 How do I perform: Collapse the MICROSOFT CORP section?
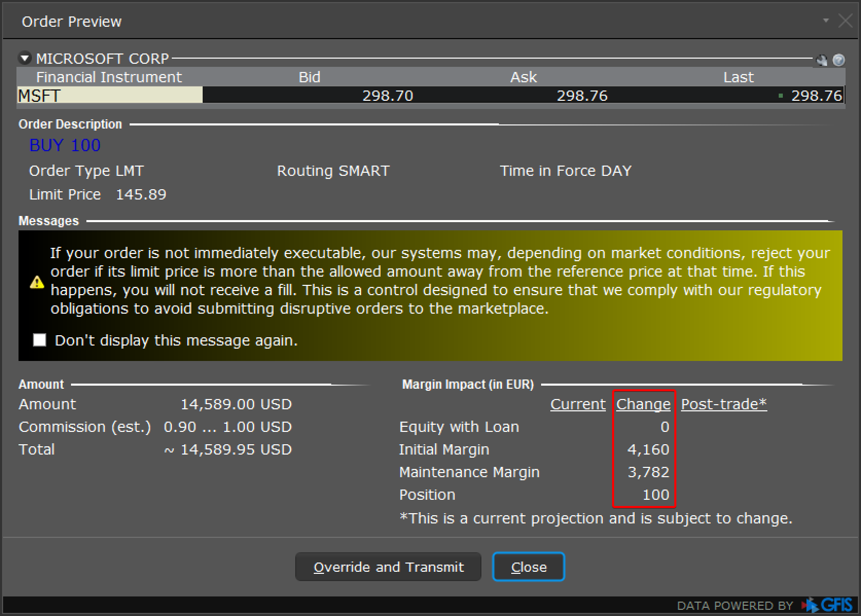[25, 59]
